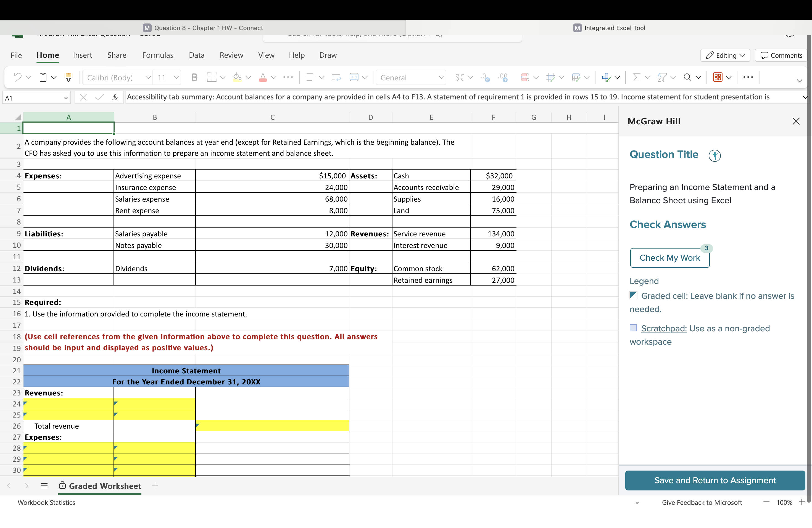Click the Insert Function fx icon
This screenshot has height=528, width=812.
115,98
